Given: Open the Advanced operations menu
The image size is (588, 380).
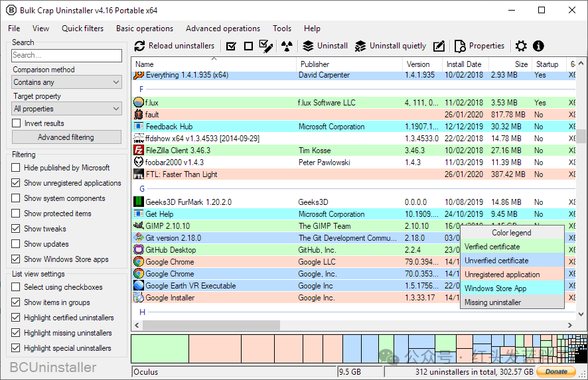Looking at the screenshot, I should point(223,29).
